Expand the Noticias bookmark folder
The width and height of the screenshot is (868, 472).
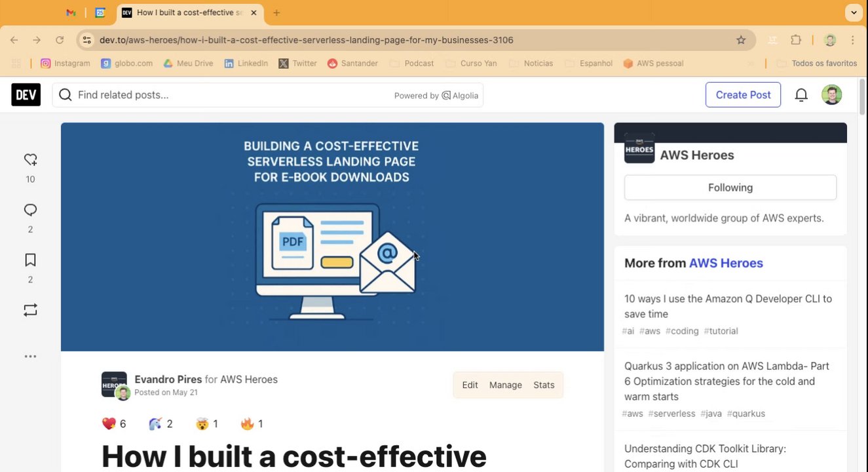tap(531, 64)
